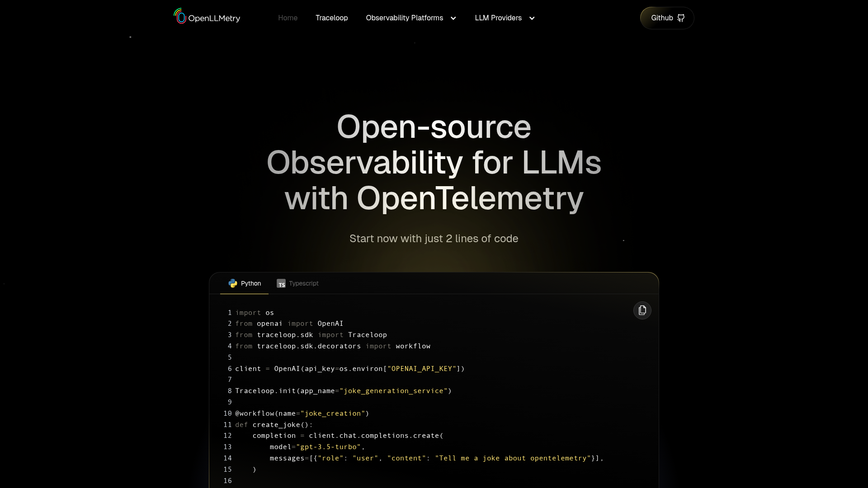Open LLM Providers menu label
The image size is (868, 488).
(498, 18)
